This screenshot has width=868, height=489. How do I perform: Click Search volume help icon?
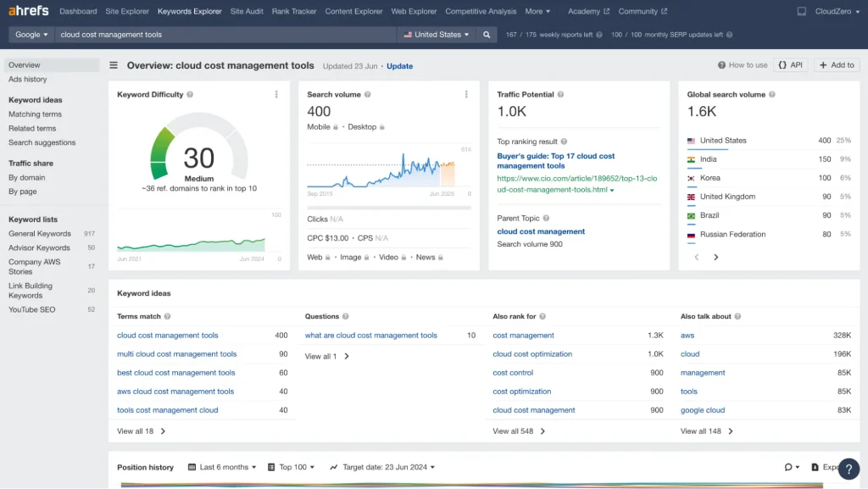click(x=368, y=95)
